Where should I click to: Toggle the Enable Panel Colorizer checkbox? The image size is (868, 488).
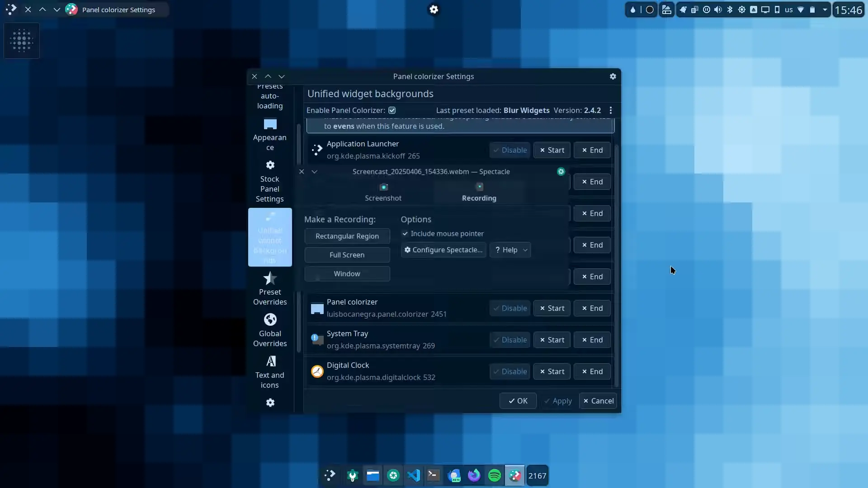click(x=392, y=110)
